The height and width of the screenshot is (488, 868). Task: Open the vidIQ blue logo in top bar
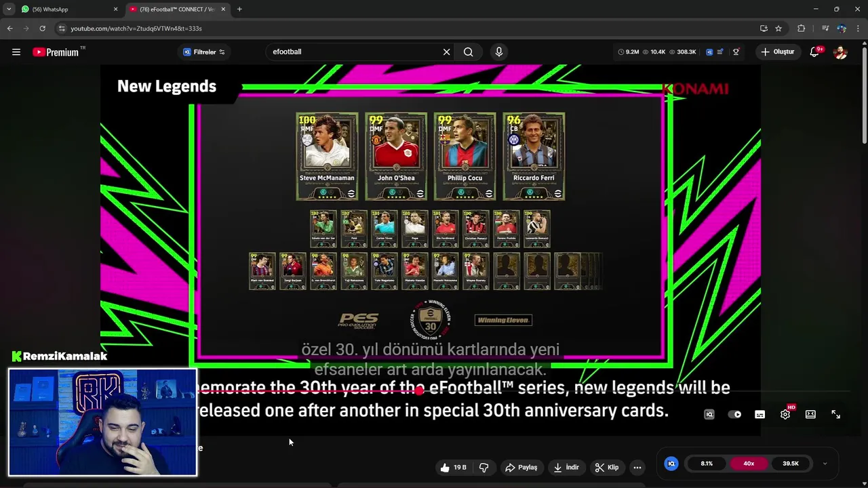709,52
